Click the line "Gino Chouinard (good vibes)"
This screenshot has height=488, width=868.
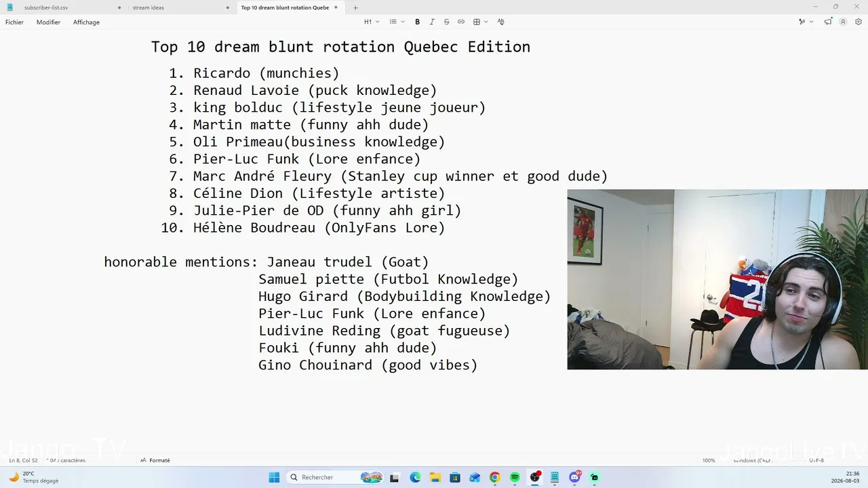point(368,365)
